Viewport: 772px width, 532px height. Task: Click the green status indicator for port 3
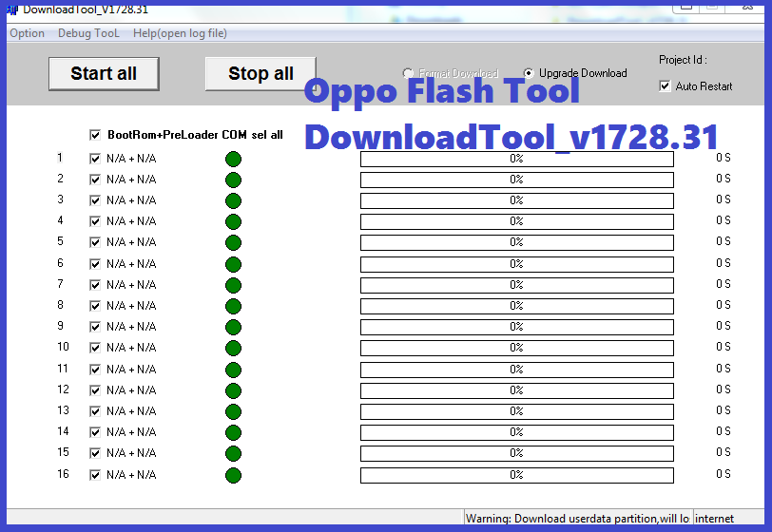pyautogui.click(x=233, y=200)
